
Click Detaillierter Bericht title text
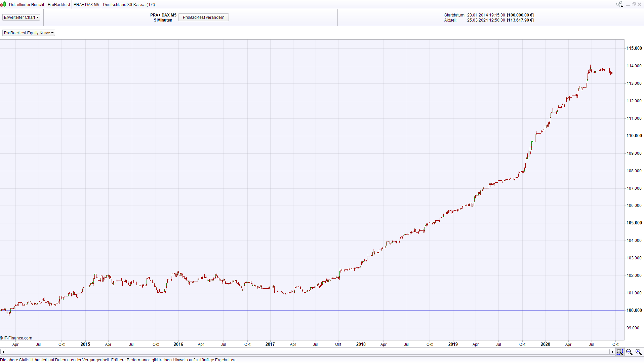click(x=27, y=5)
